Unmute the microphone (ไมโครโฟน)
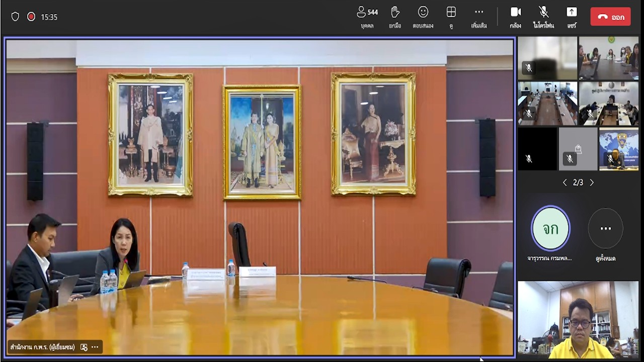This screenshot has height=362, width=644. [x=543, y=17]
